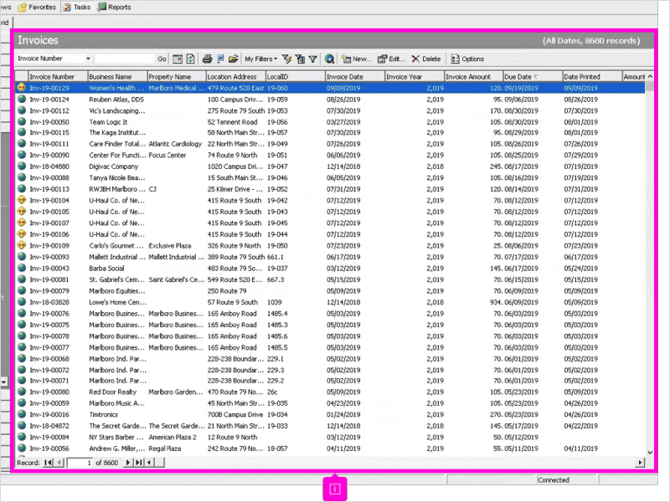Click the Red Door Realty cell
This screenshot has width=670, height=502.
113,392
